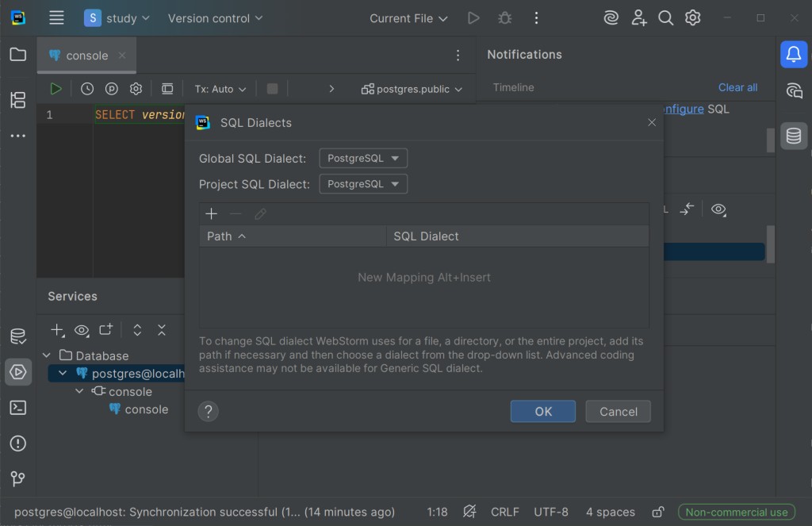Open the query history clock icon
The image size is (812, 526).
click(87, 89)
